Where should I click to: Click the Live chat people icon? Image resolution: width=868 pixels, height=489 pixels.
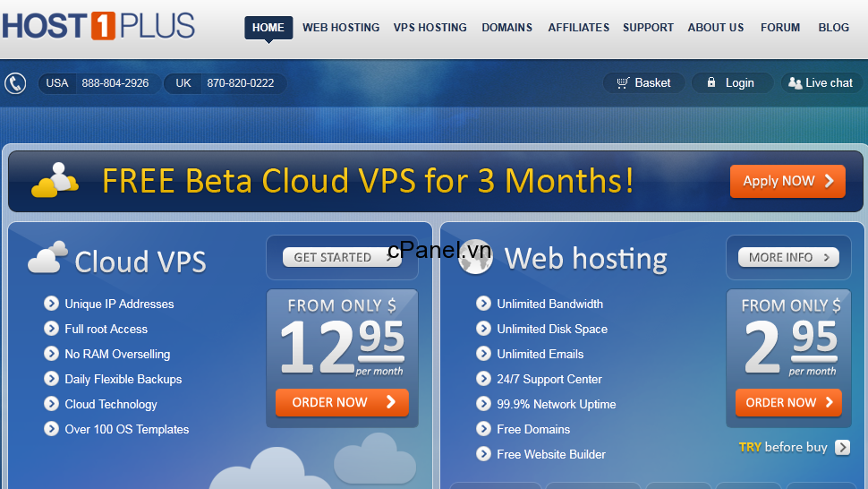(795, 83)
